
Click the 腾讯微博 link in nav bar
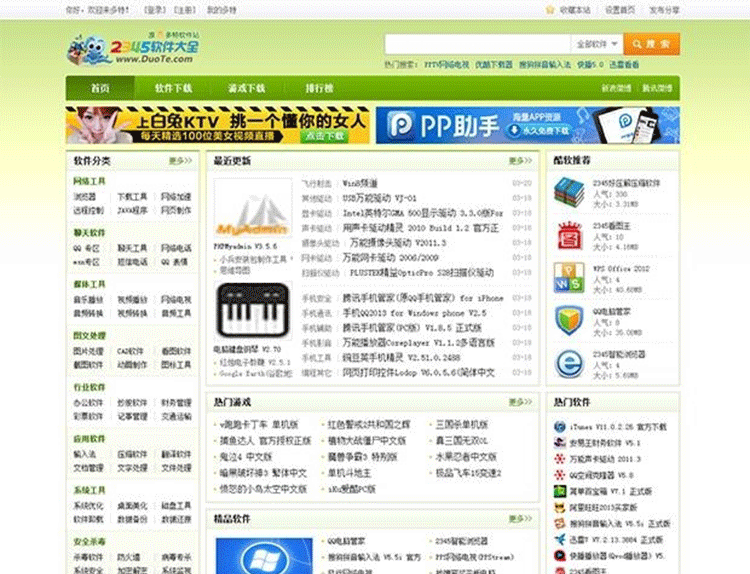click(x=657, y=88)
